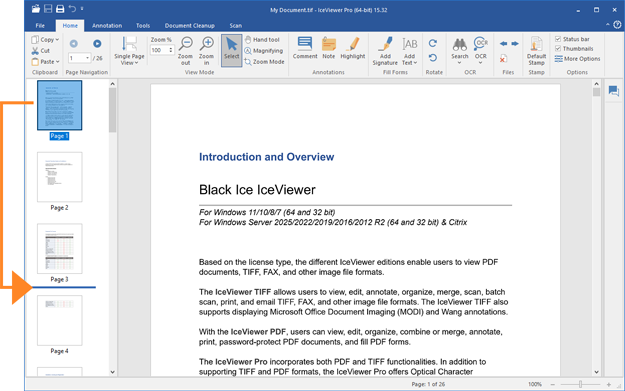Choose the Hand tool
Viewport: 625px width, 391px height.
point(262,39)
